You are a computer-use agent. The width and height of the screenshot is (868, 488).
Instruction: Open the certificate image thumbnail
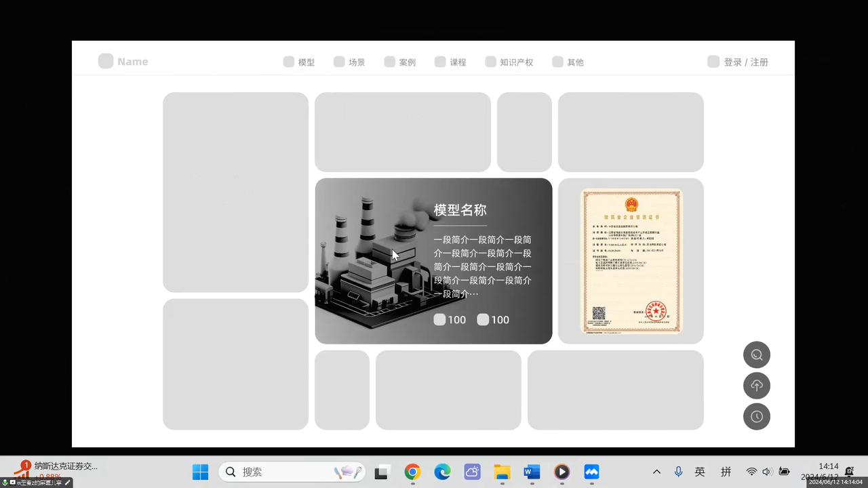(x=631, y=261)
